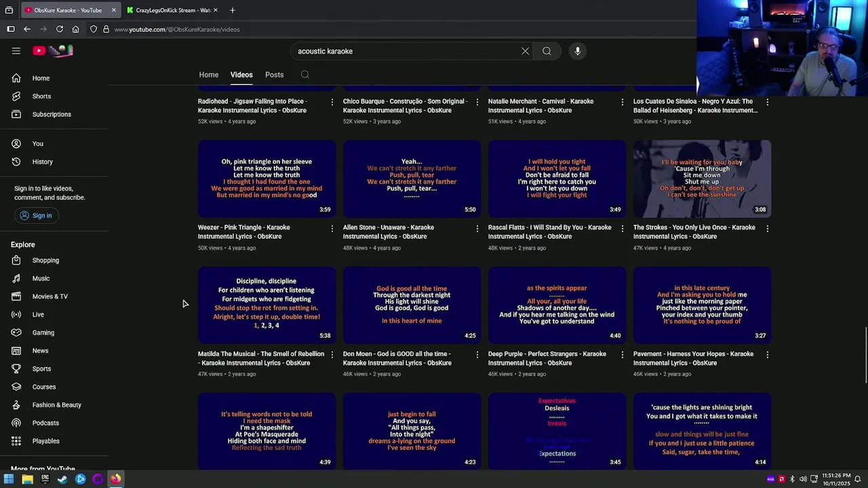Switch to CrazyLegsOnKick Stream browser tab

point(174,10)
